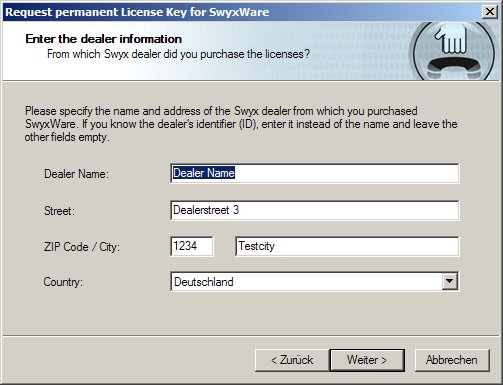The width and height of the screenshot is (503, 385).
Task: Focus the Dealer Name text field
Action: (x=314, y=173)
